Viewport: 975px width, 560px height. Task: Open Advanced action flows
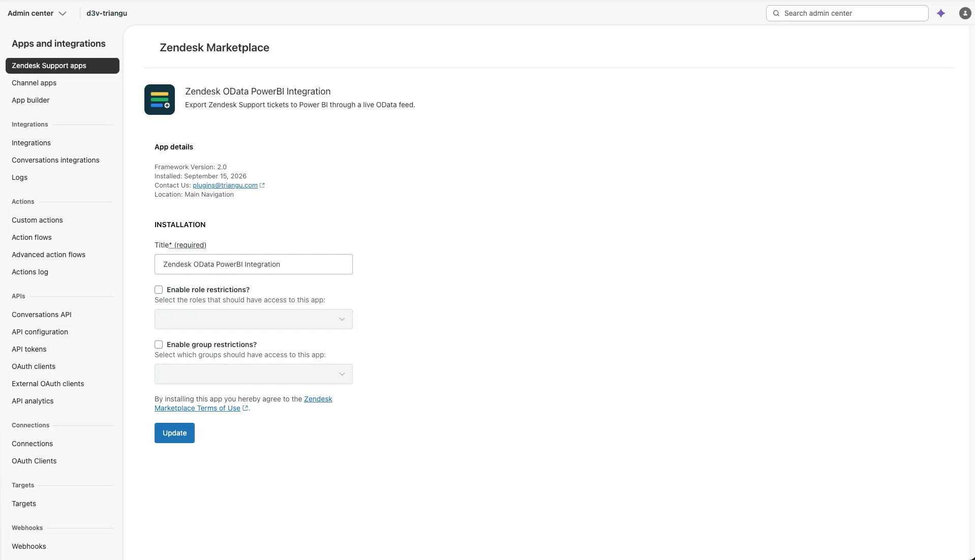48,255
